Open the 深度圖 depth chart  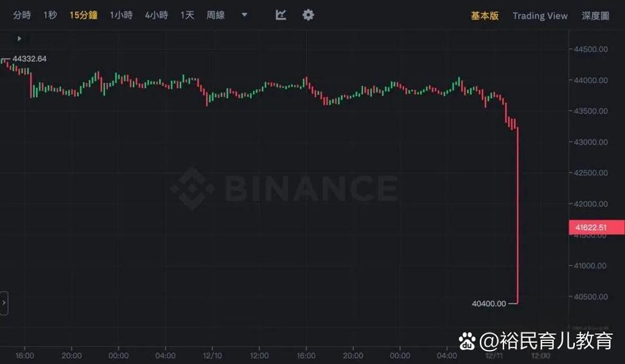point(595,15)
